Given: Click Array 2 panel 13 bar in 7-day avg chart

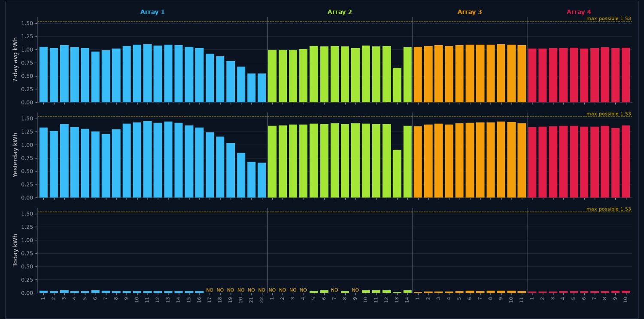Looking at the screenshot, I should [397, 85].
